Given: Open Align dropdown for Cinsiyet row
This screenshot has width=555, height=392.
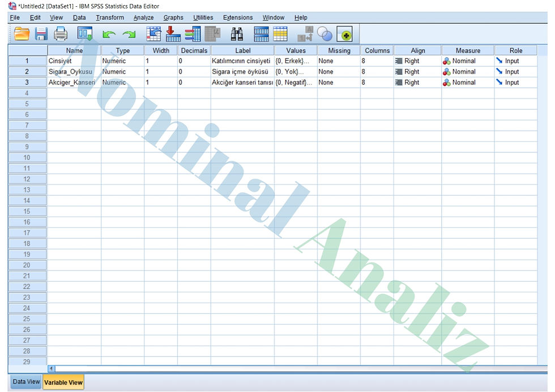Looking at the screenshot, I should point(418,61).
